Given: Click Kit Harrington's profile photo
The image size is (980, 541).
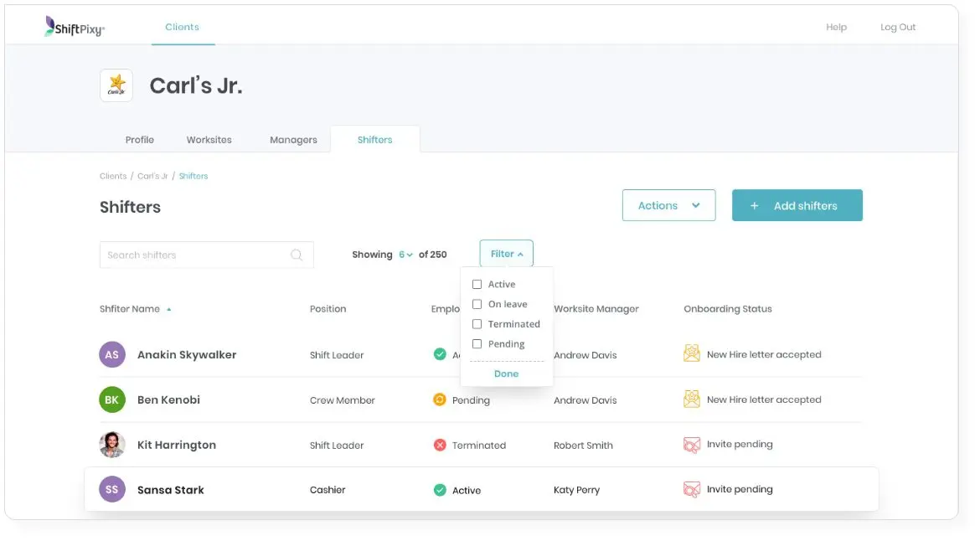Looking at the screenshot, I should (x=112, y=445).
